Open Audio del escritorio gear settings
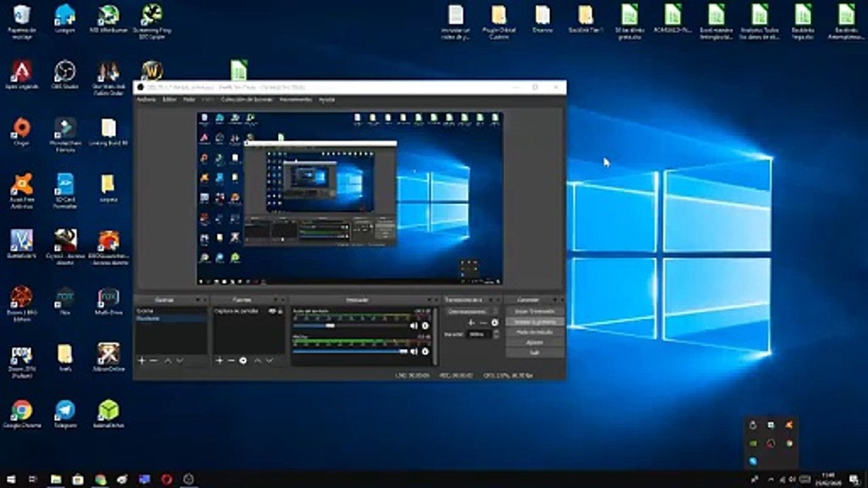 point(425,326)
